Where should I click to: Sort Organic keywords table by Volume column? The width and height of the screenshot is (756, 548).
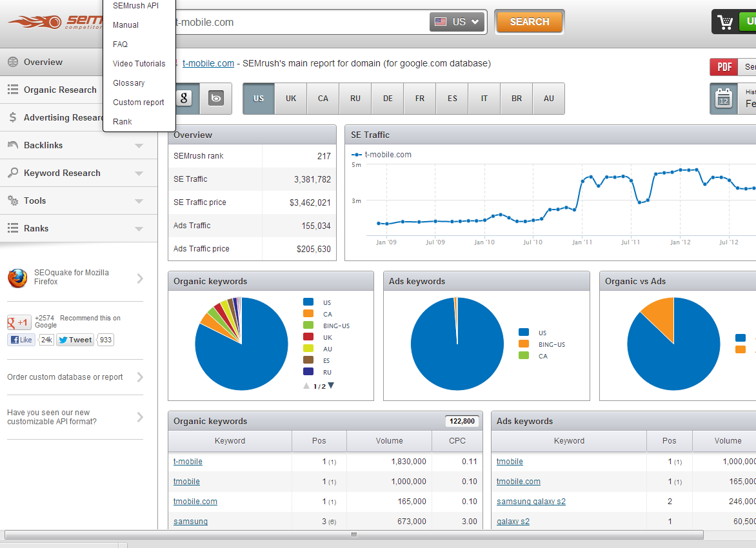tap(389, 440)
